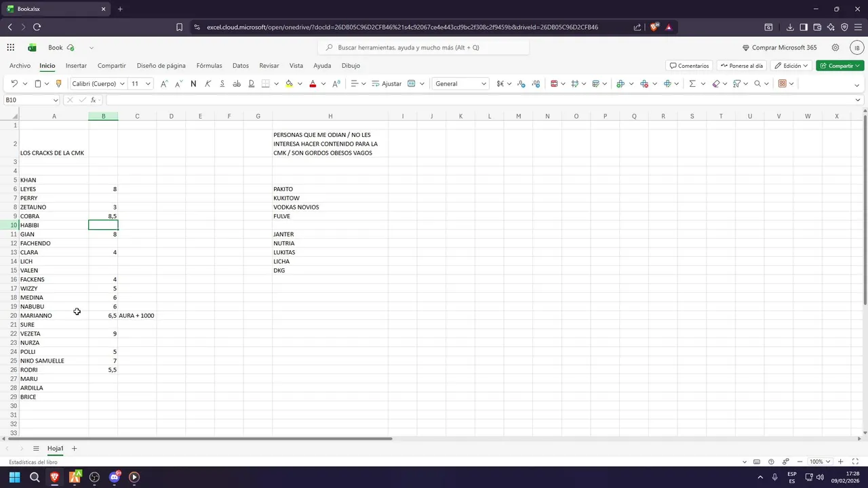Open the all sheets list icon
This screenshot has height=488, width=868.
(x=36, y=449)
